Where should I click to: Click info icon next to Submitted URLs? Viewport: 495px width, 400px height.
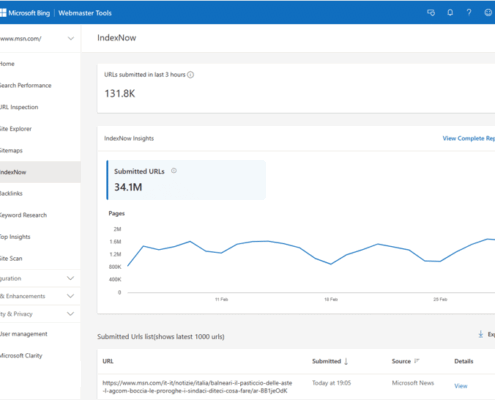174,171
